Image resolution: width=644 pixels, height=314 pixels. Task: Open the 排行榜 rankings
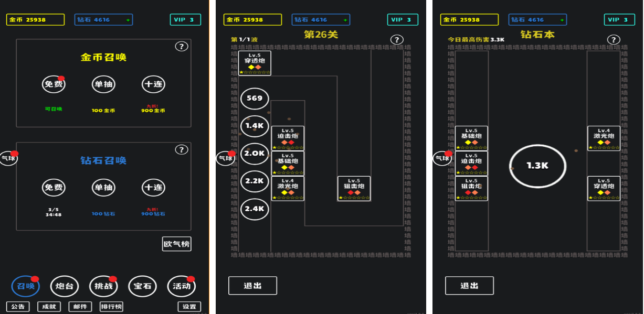click(x=111, y=307)
